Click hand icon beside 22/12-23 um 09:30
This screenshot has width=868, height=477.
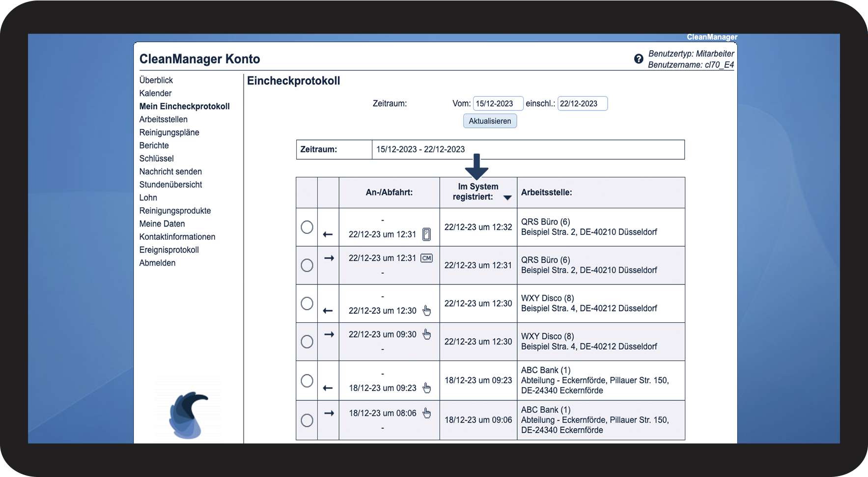(426, 334)
